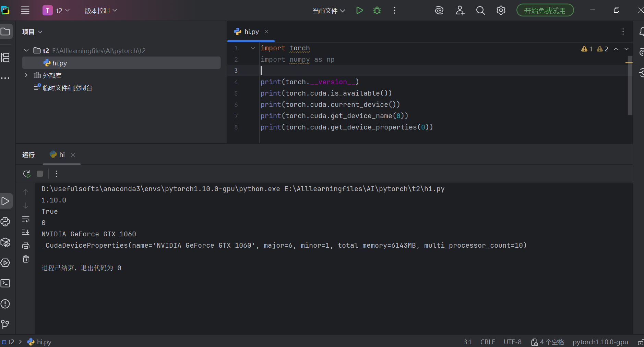This screenshot has height=347, width=644.
Task: Jump down the stack trace arrow
Action: pyautogui.click(x=26, y=206)
